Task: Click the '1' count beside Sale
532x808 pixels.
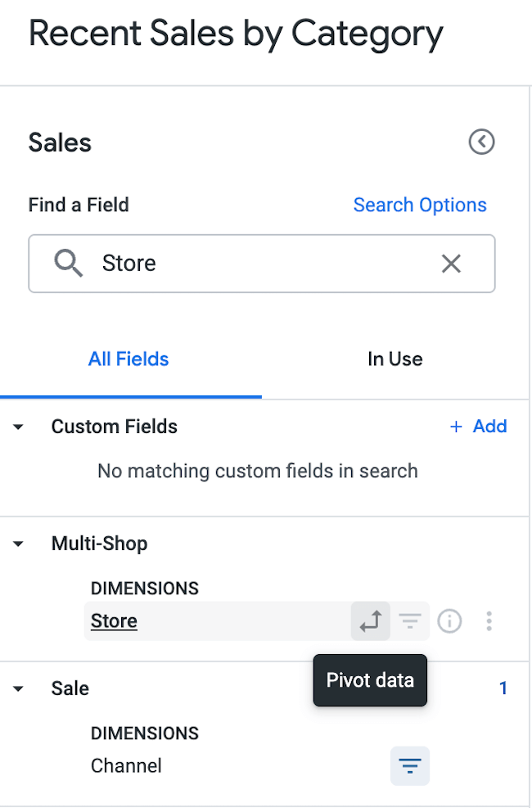Action: 503,688
